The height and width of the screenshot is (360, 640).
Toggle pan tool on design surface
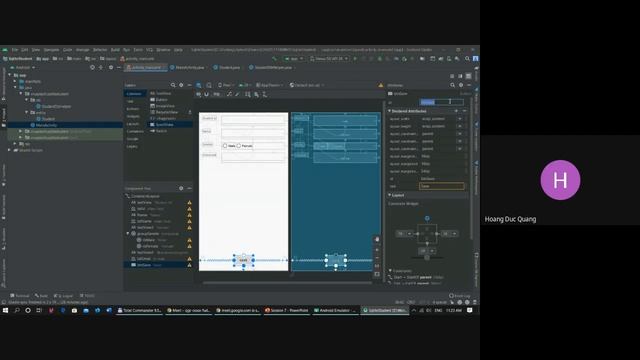377,240
